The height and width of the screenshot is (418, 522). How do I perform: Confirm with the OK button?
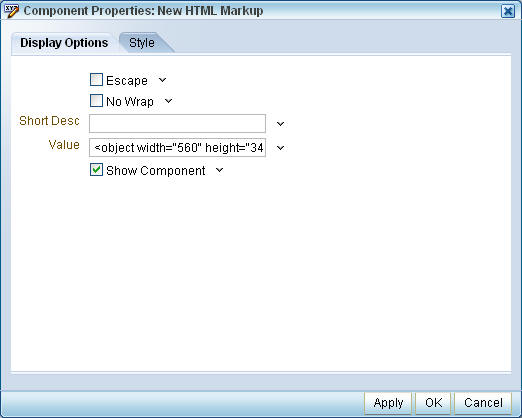[x=433, y=403]
